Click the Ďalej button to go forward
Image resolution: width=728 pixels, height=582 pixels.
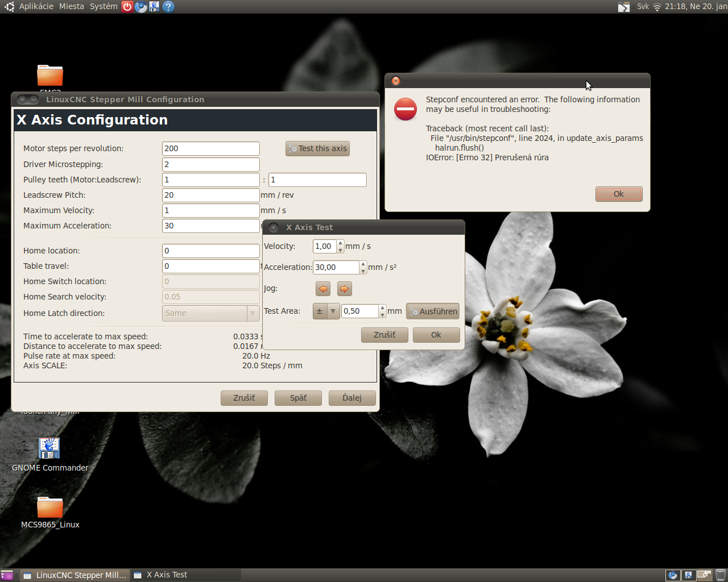352,398
